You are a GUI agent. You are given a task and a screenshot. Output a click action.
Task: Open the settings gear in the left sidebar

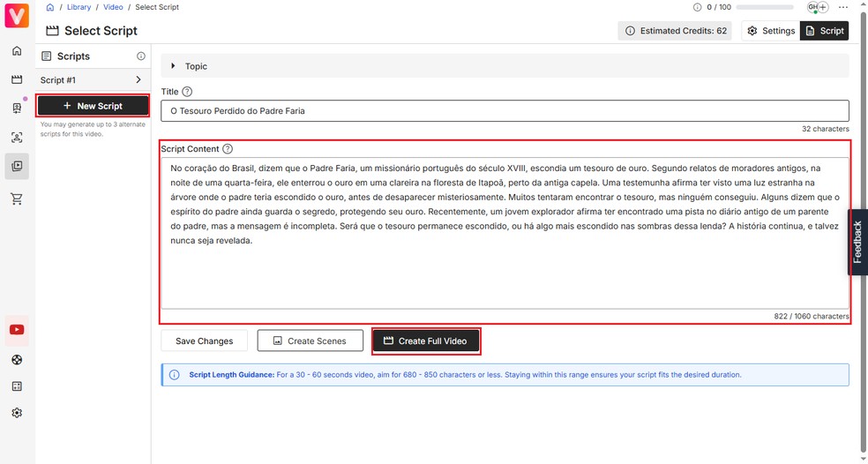17,413
